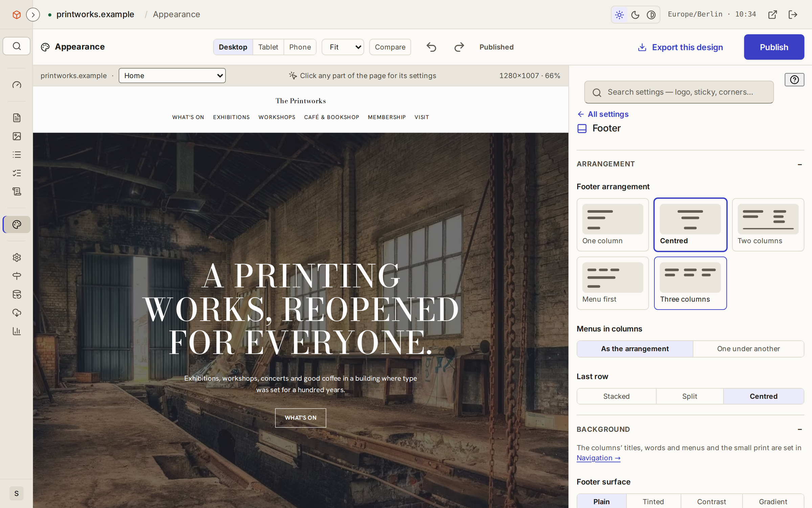Choose the Two columns footer arrangement
Image resolution: width=812 pixels, height=508 pixels.
[768, 225]
